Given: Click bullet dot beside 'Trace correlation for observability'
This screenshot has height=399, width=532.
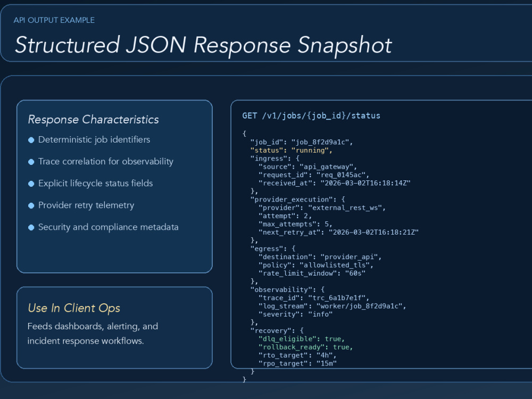Looking at the screenshot, I should pyautogui.click(x=31, y=162).
